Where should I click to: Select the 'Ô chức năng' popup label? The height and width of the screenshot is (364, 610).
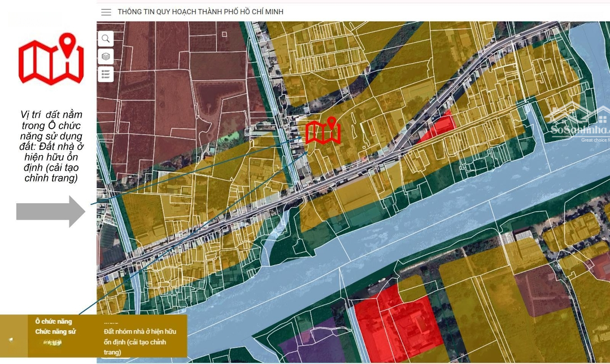[x=53, y=322]
